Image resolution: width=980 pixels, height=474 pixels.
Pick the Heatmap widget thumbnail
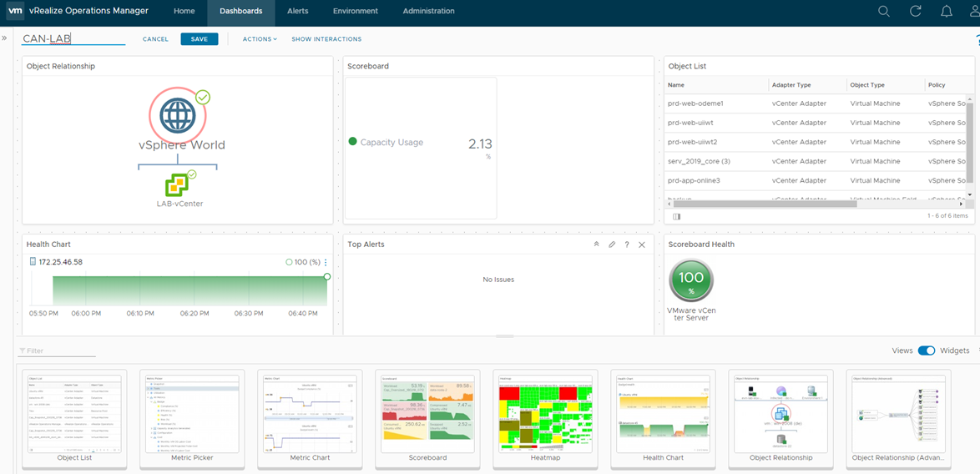pyautogui.click(x=545, y=418)
